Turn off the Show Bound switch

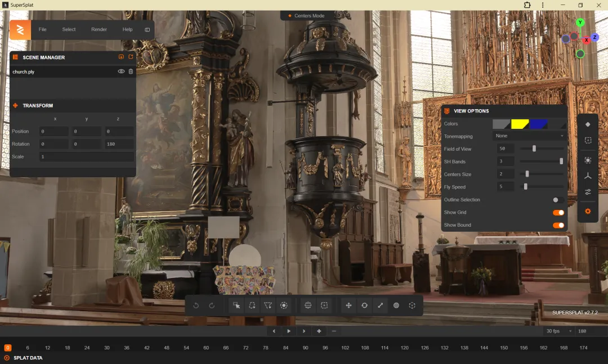click(558, 225)
